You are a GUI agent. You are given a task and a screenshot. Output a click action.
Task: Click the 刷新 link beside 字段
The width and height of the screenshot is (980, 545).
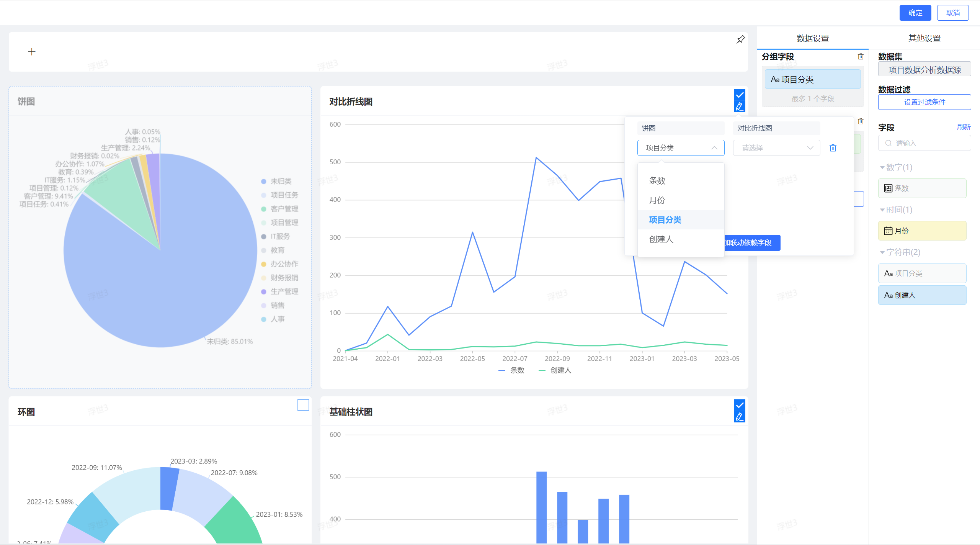click(964, 127)
